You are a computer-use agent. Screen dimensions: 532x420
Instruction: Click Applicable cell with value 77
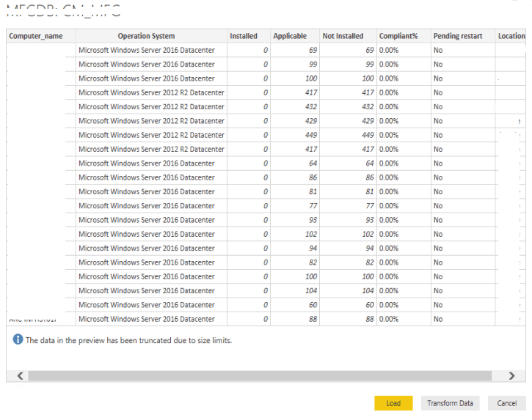(x=295, y=206)
